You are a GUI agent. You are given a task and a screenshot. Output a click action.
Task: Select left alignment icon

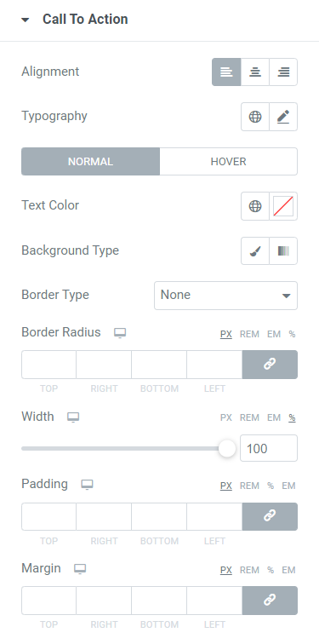click(x=226, y=72)
